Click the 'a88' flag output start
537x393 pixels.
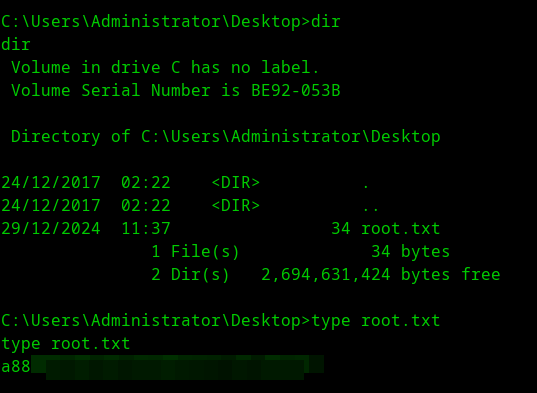(x=16, y=367)
